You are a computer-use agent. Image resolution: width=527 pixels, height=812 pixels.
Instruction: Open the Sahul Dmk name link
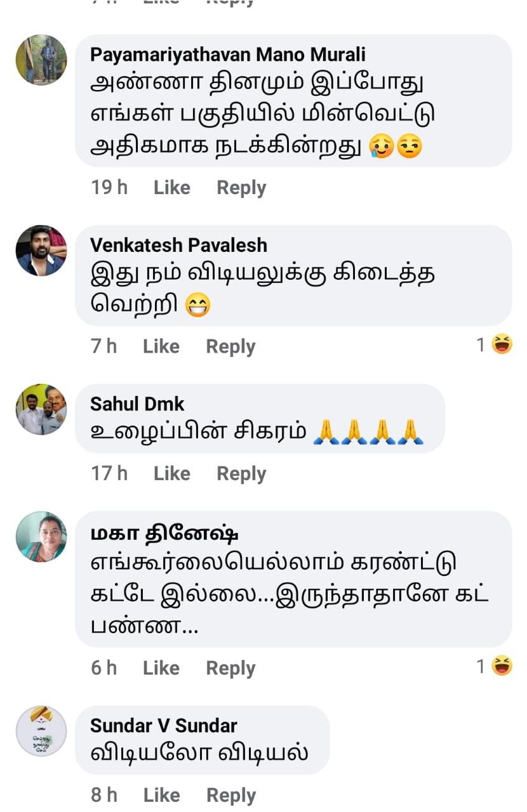(x=137, y=403)
